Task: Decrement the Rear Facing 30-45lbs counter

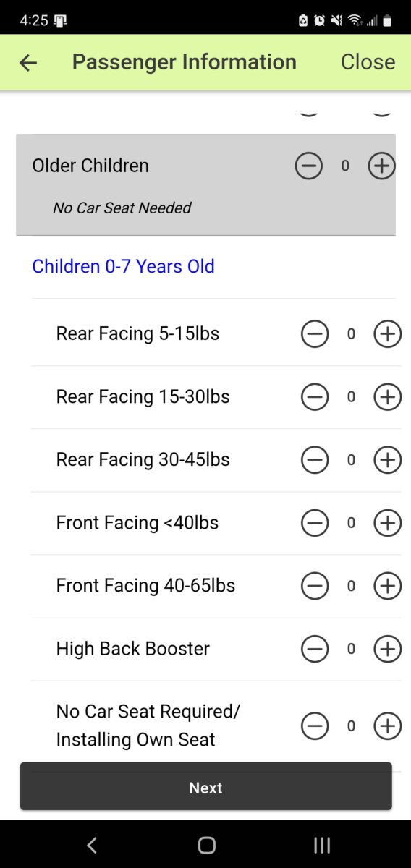Action: 315,460
